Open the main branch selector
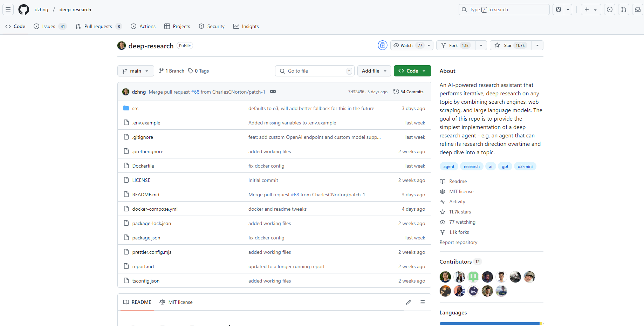Viewport: 644px width, 326px height. (x=136, y=71)
